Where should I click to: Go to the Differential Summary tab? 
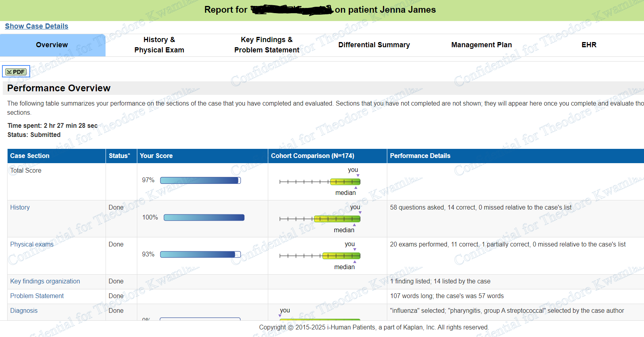click(x=374, y=45)
